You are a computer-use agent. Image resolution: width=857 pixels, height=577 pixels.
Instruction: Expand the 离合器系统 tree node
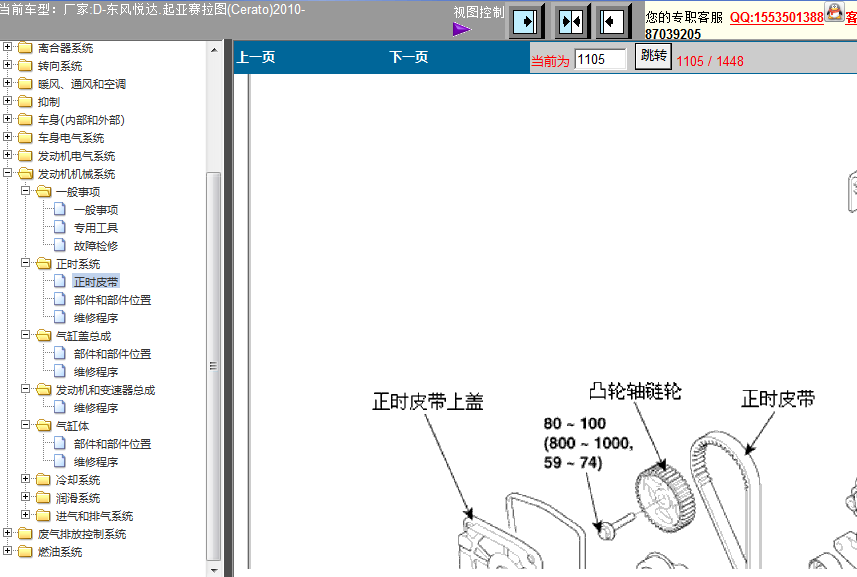(9, 48)
